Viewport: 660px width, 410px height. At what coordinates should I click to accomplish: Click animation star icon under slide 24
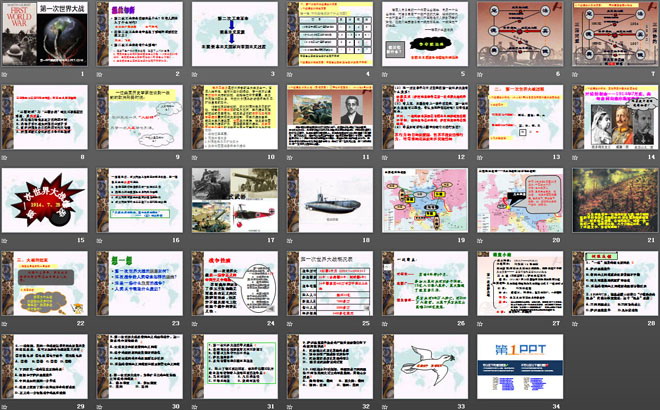195,325
